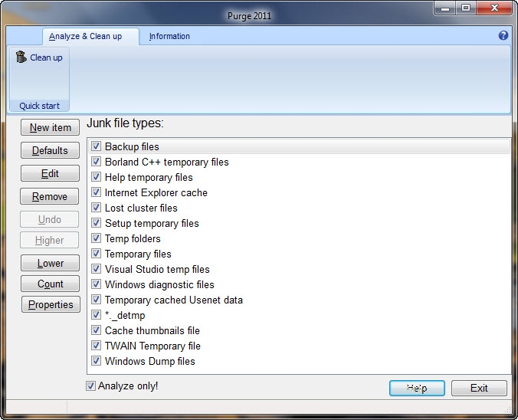Click the Clean up trash icon
The image size is (518, 420).
click(x=21, y=57)
